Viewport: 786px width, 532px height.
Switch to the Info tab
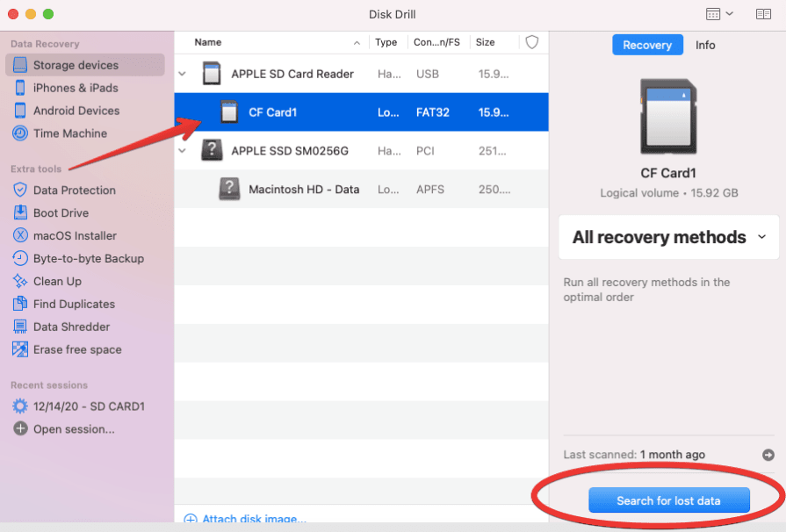point(705,45)
